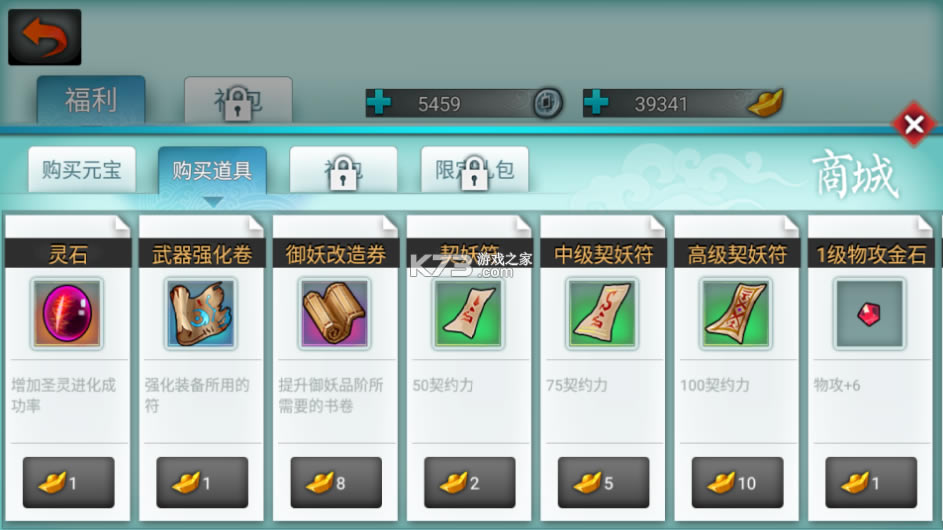Select the 中级契妖符 talisman icon
This screenshot has width=943, height=530.
(x=602, y=313)
